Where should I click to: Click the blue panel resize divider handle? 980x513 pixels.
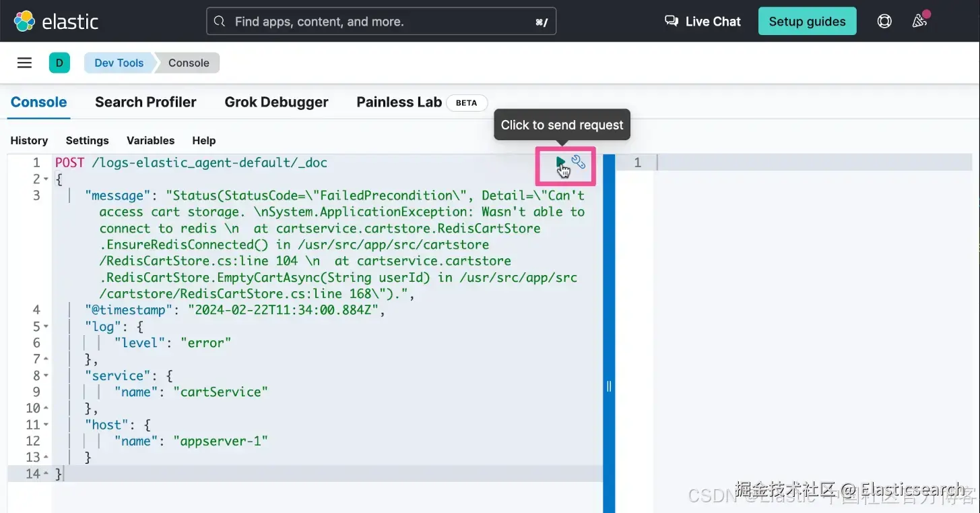pyautogui.click(x=609, y=386)
